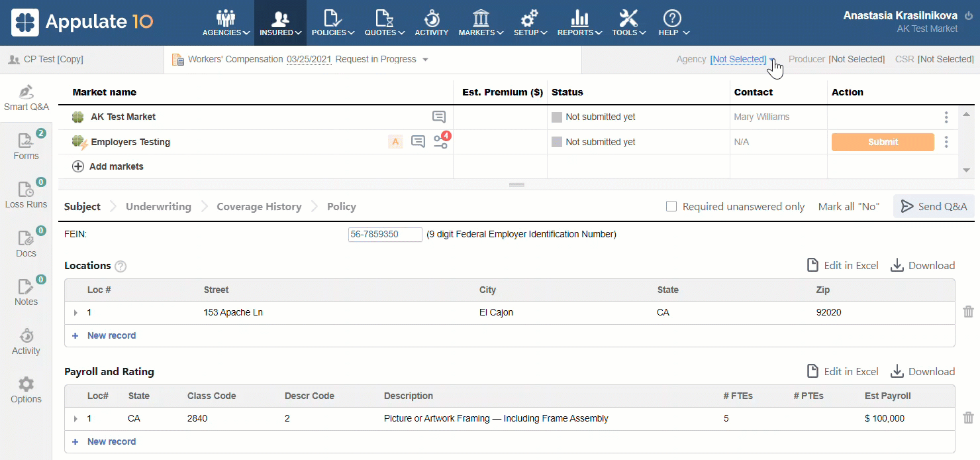Open the Insured menu
This screenshot has width=980, height=460.
[x=280, y=23]
